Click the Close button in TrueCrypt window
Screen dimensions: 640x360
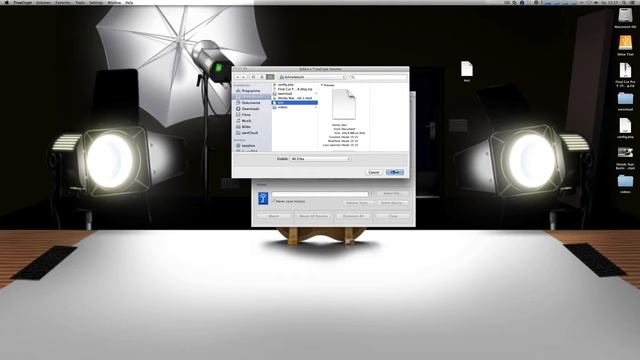tap(393, 216)
